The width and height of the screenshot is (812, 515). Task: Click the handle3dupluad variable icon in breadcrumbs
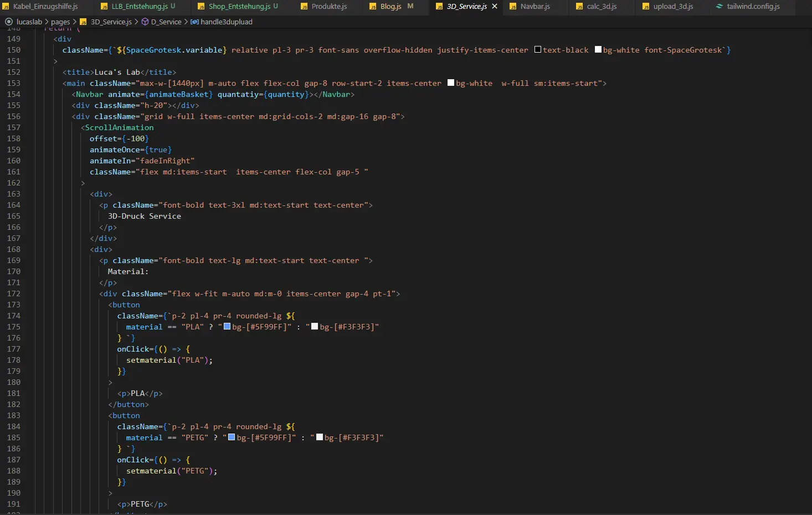click(194, 22)
